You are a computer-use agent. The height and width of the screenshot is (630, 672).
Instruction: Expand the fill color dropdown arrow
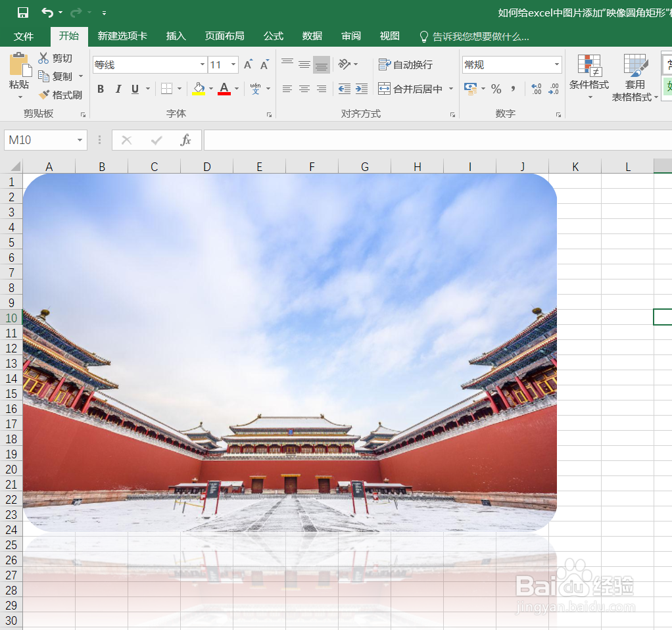tap(211, 89)
